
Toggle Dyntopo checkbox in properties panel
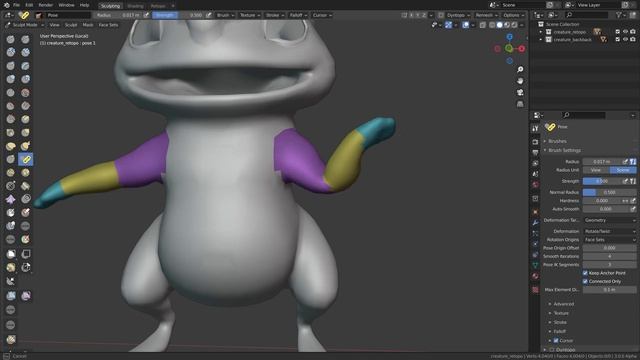pyautogui.click(x=552, y=350)
